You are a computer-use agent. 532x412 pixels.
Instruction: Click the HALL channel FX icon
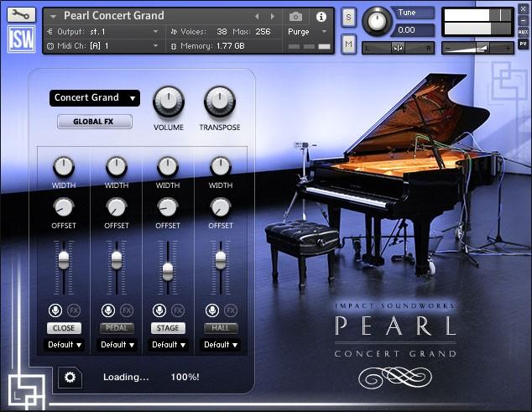coord(230,310)
